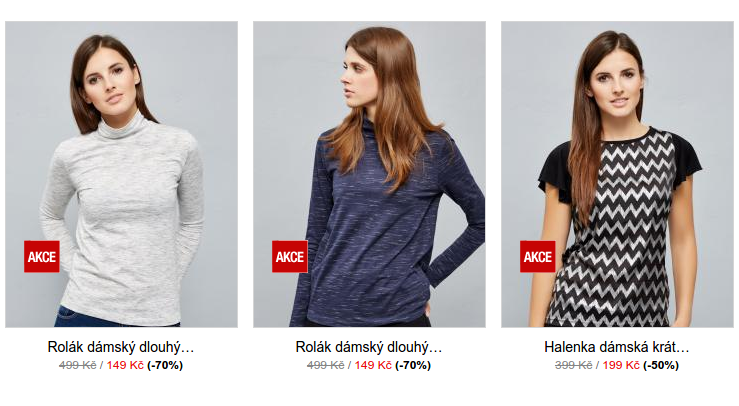This screenshot has height=406, width=739.
Task: Click the AKCE badge on grey turtleneck
Action: click(x=42, y=257)
